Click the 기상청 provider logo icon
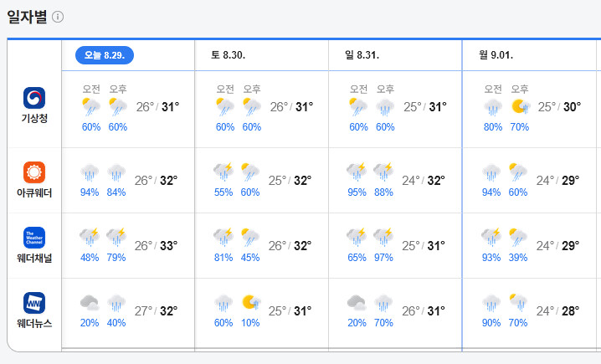Image resolution: width=601 pixels, height=364 pixels. point(34,98)
